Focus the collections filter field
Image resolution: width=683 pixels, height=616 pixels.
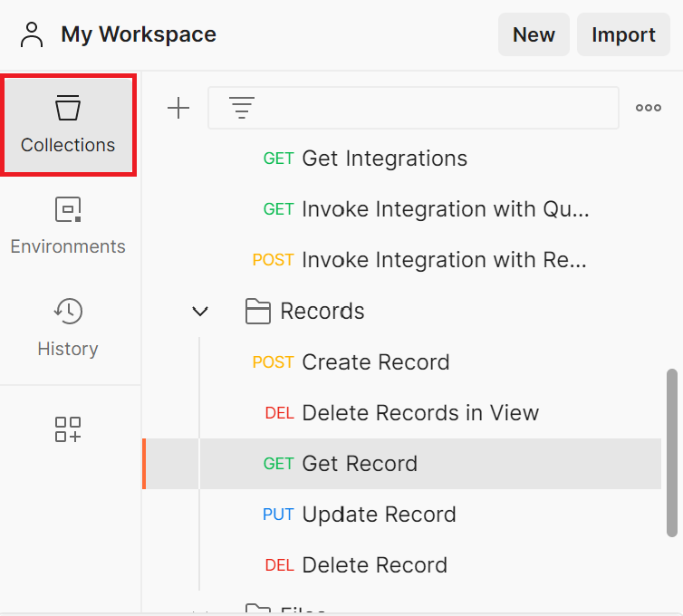[x=413, y=108]
